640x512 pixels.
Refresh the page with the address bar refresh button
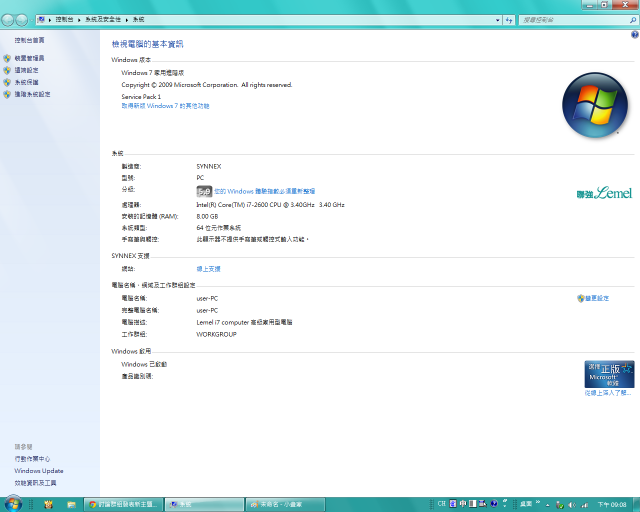(x=509, y=20)
